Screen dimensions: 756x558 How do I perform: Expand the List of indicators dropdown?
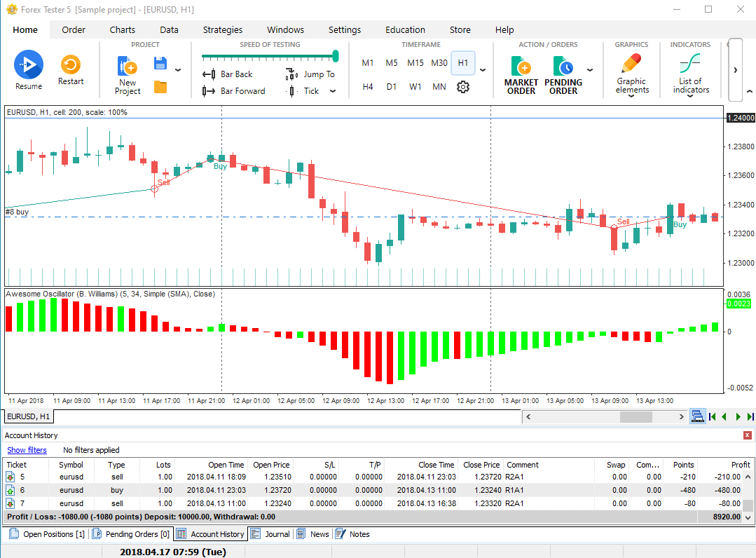690,96
